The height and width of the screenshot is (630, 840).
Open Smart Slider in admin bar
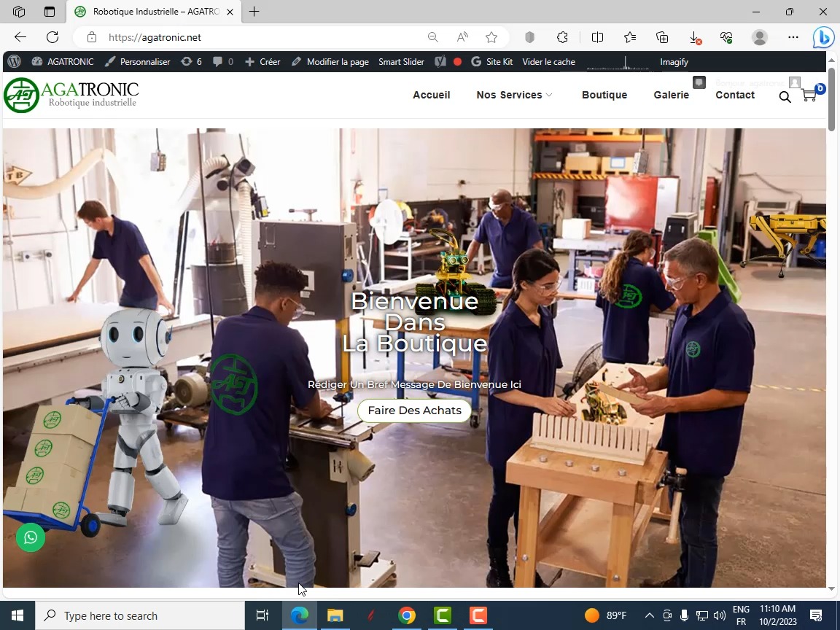[x=401, y=61]
